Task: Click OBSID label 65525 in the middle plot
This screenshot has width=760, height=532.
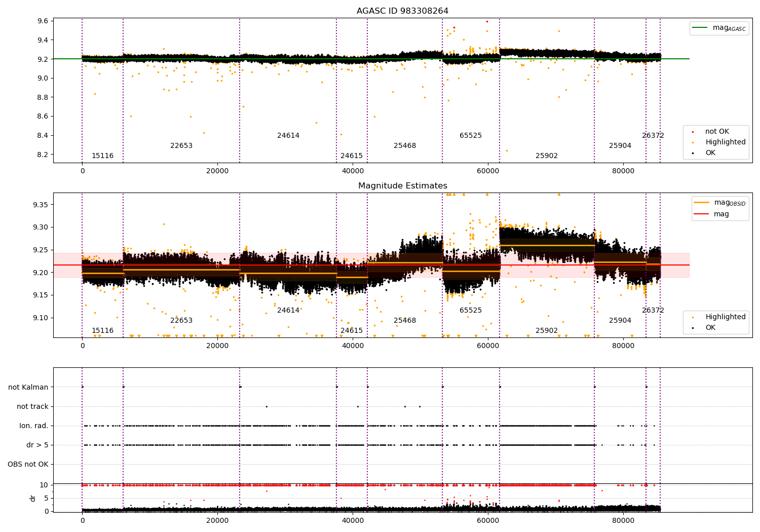Action: 471,311
